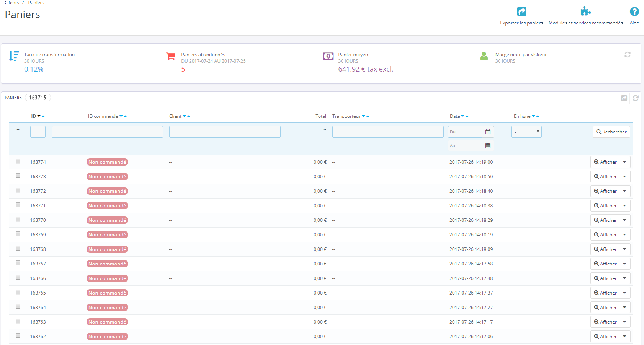Focus the ID commande filter field
The image size is (644, 345).
coord(107,132)
